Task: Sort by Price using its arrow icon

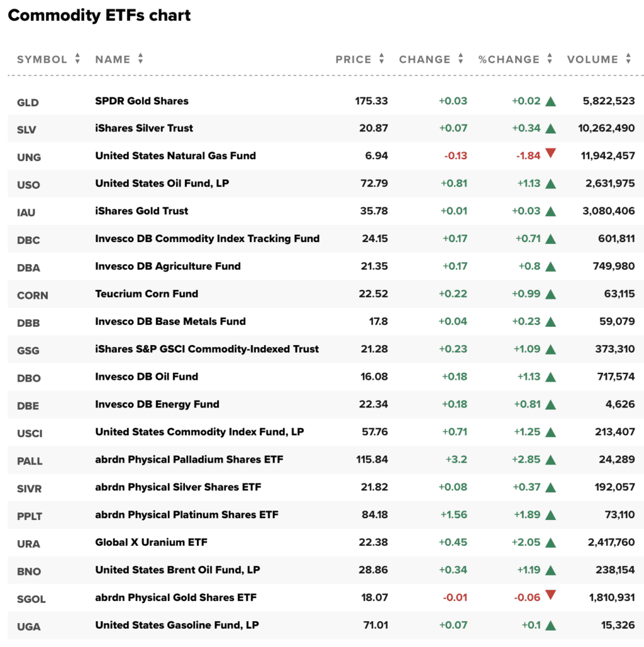Action: [381, 59]
